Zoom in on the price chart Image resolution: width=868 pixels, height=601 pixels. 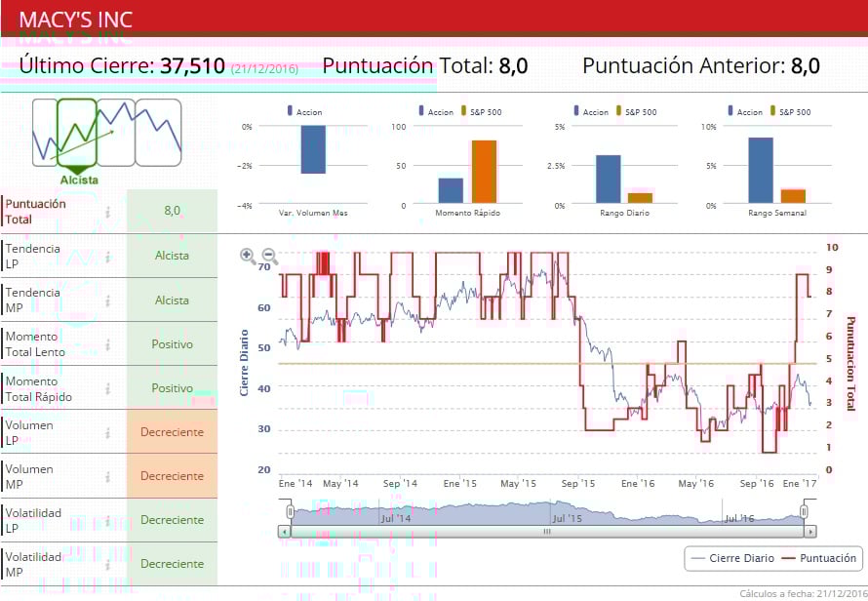coord(248,256)
